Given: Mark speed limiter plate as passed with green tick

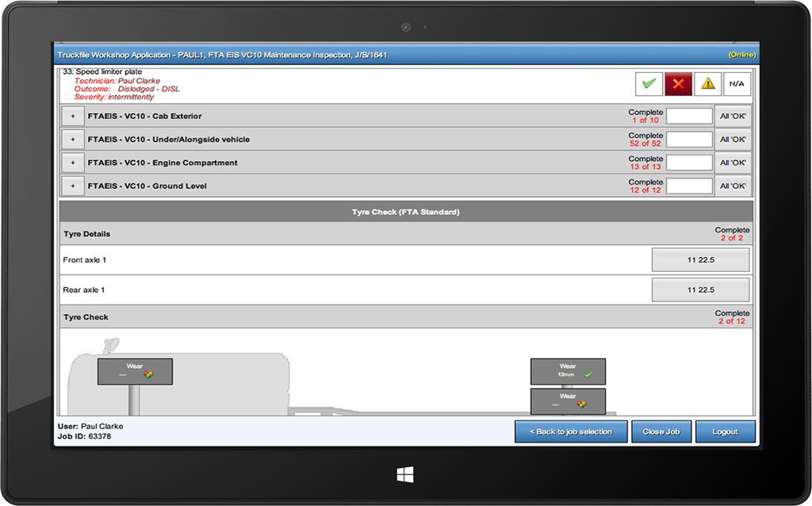Looking at the screenshot, I should pyautogui.click(x=649, y=83).
